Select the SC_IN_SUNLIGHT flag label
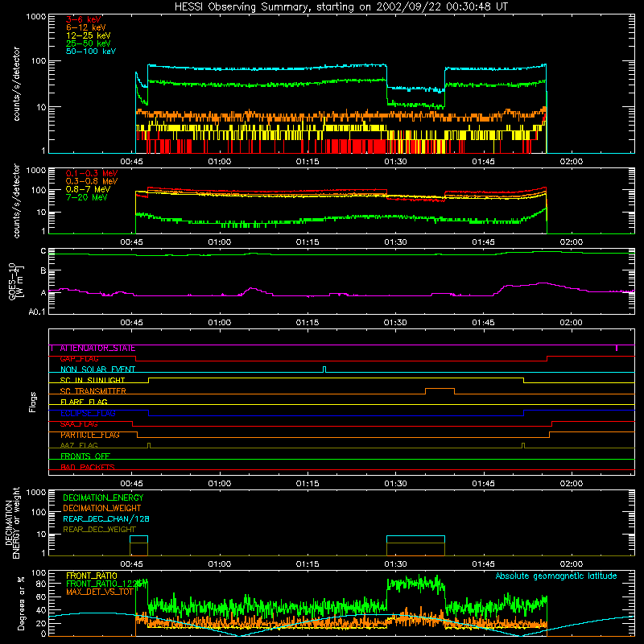This screenshot has height=644, width=644. tap(93, 380)
